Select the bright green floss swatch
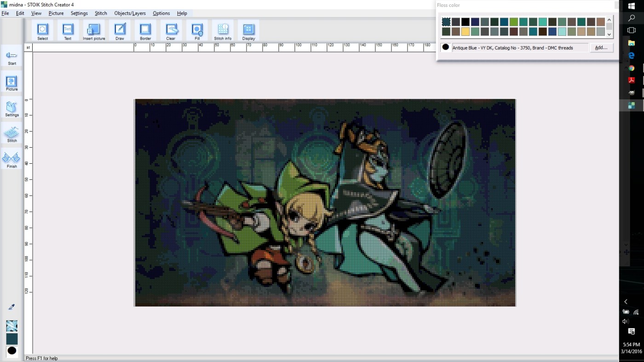 click(513, 22)
